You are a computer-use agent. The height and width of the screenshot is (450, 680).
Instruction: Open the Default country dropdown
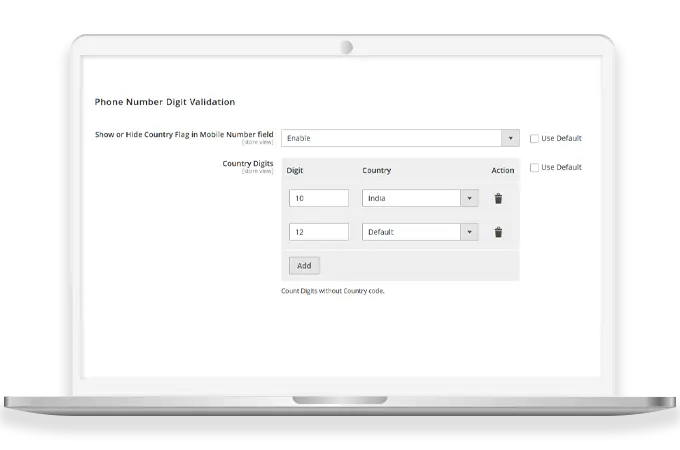coord(420,232)
